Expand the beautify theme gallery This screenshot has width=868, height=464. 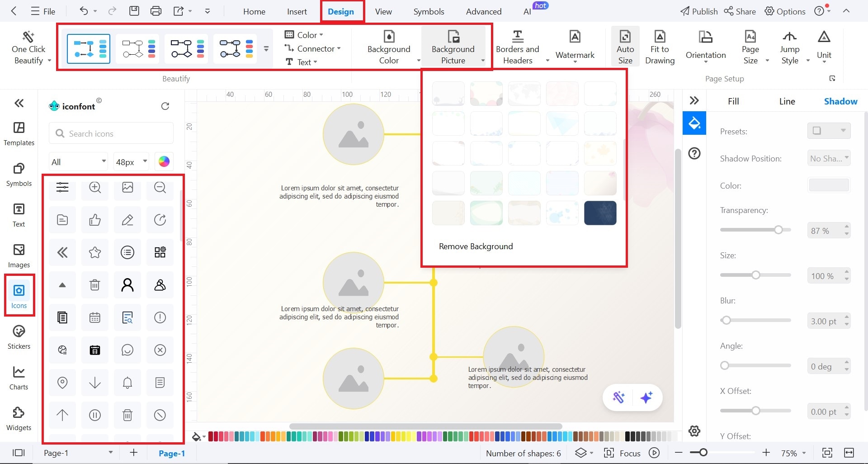266,49
